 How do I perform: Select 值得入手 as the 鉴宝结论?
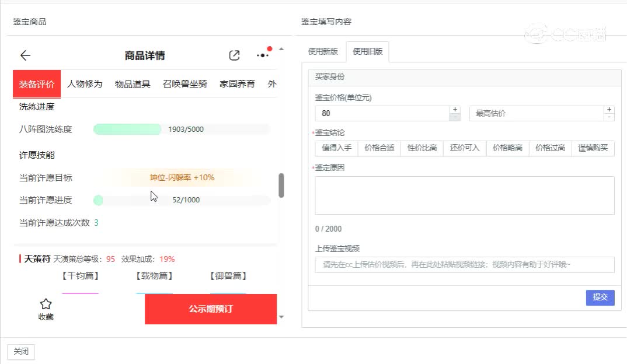(336, 148)
